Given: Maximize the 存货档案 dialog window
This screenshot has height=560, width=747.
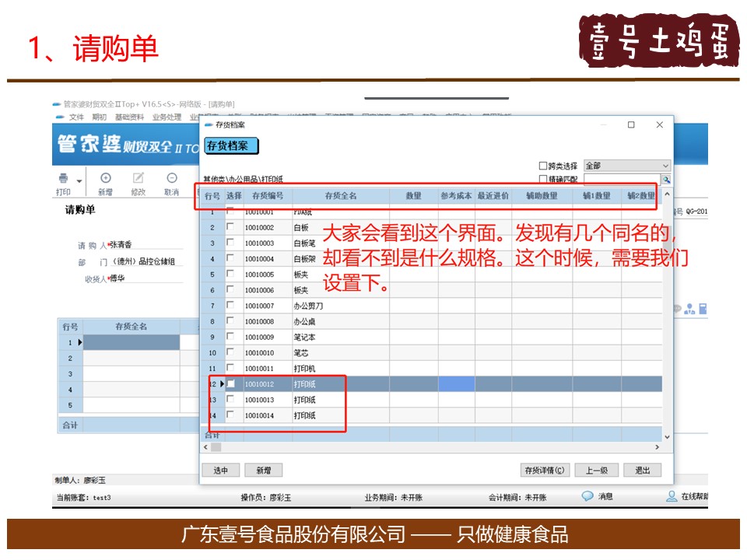Looking at the screenshot, I should tap(631, 124).
